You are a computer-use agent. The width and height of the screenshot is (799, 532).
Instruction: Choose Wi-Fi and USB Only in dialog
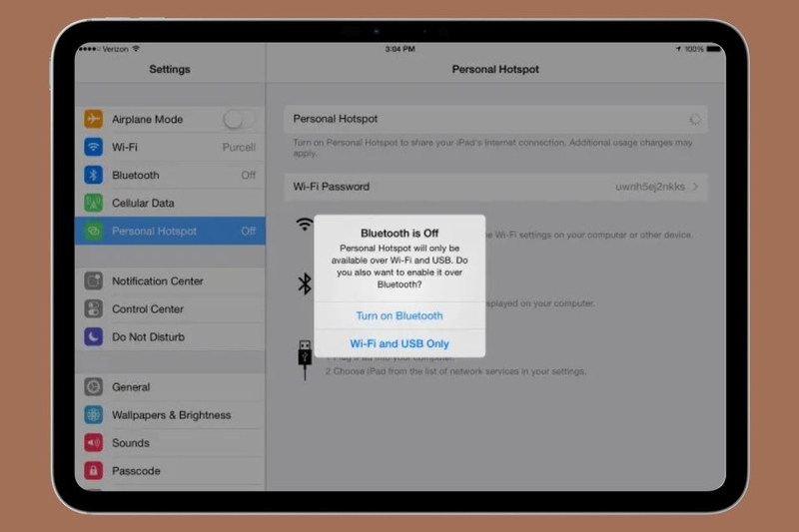click(399, 343)
